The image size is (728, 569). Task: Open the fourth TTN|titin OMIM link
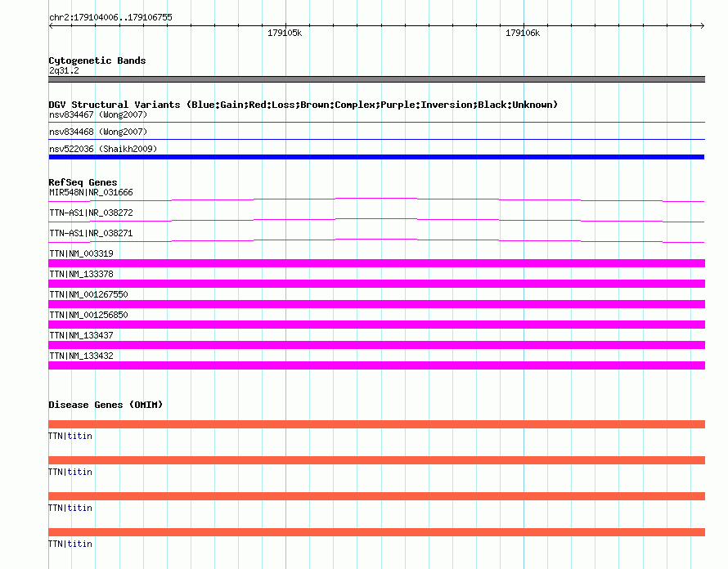click(70, 544)
